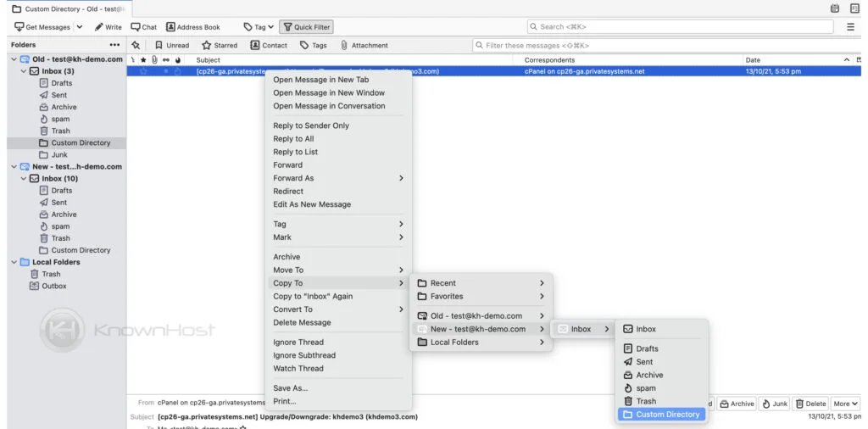
Task: Open the Address Book
Action: pos(192,26)
